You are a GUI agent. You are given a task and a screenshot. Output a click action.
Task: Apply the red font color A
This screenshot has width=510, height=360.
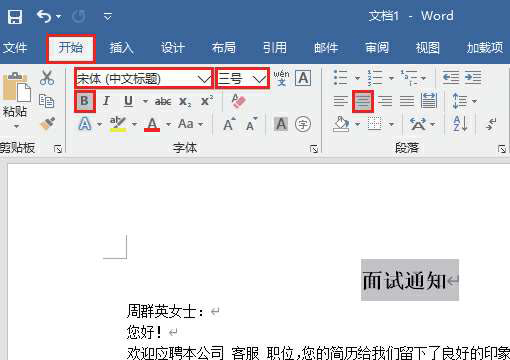click(x=152, y=124)
